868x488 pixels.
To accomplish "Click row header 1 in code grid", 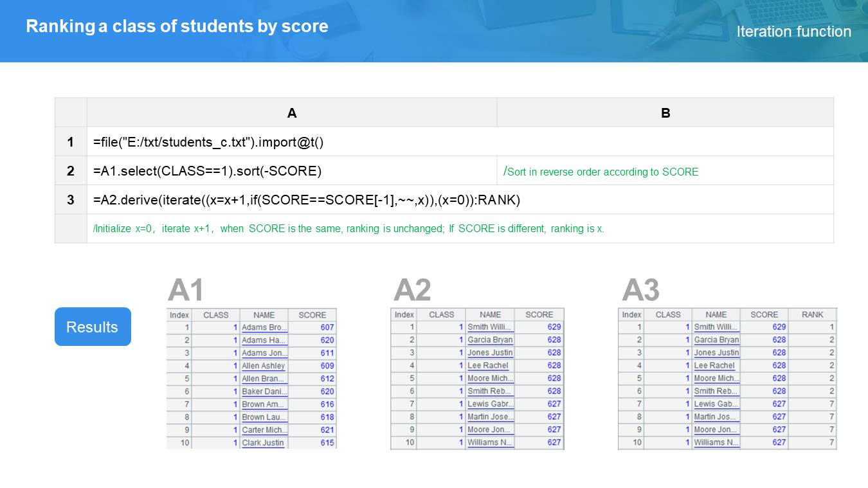I will click(71, 142).
